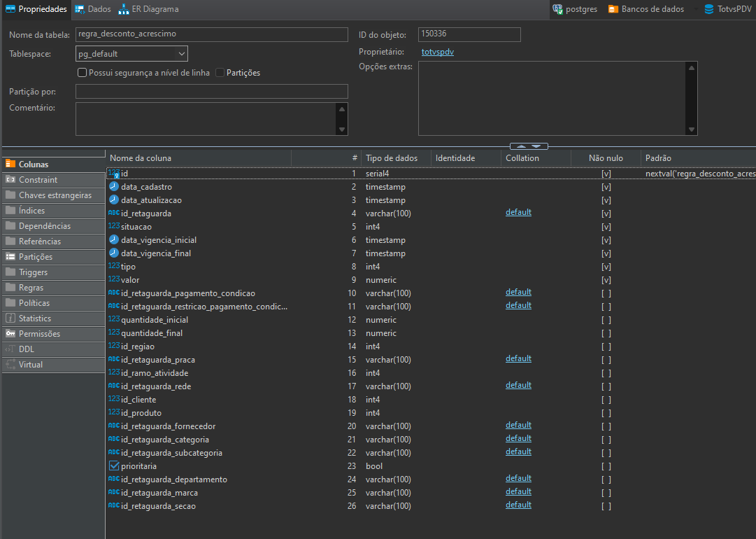Select the postgres connection icon
The width and height of the screenshot is (756, 539).
point(557,9)
